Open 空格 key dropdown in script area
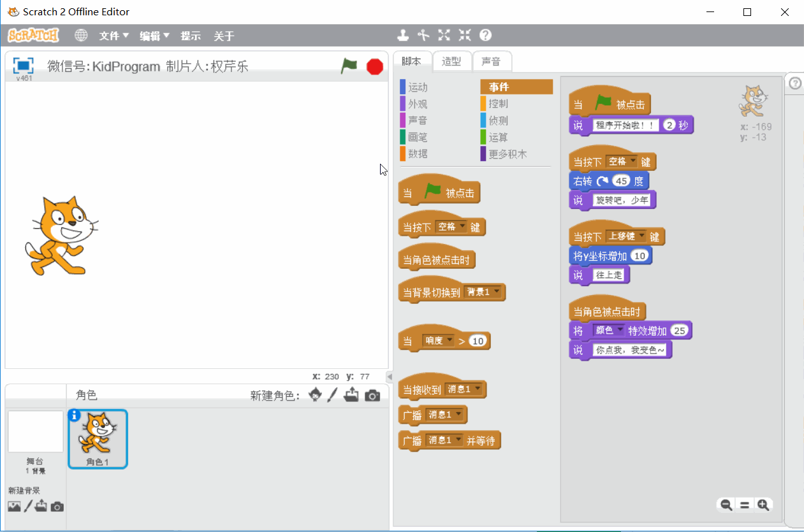Viewport: 804px width, 532px height. pyautogui.click(x=622, y=162)
